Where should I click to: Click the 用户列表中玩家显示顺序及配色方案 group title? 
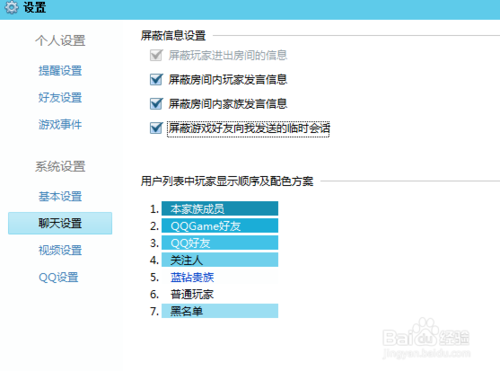(227, 181)
